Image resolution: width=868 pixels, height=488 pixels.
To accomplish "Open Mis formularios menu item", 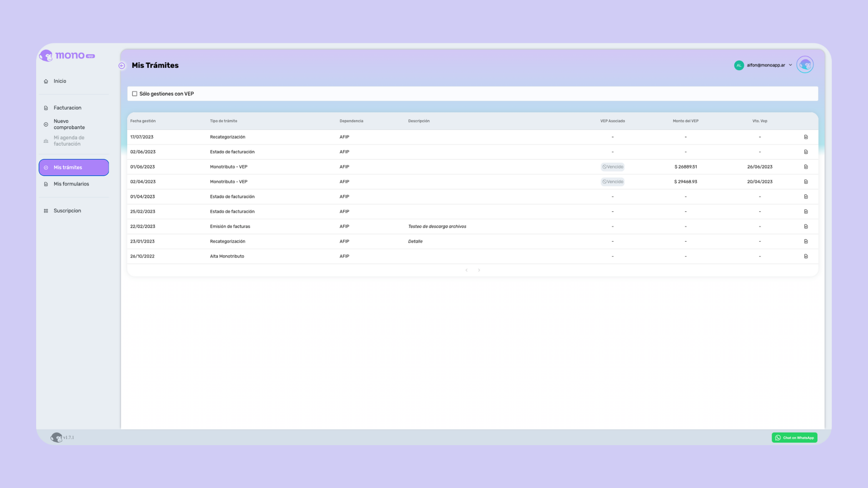I will click(71, 184).
